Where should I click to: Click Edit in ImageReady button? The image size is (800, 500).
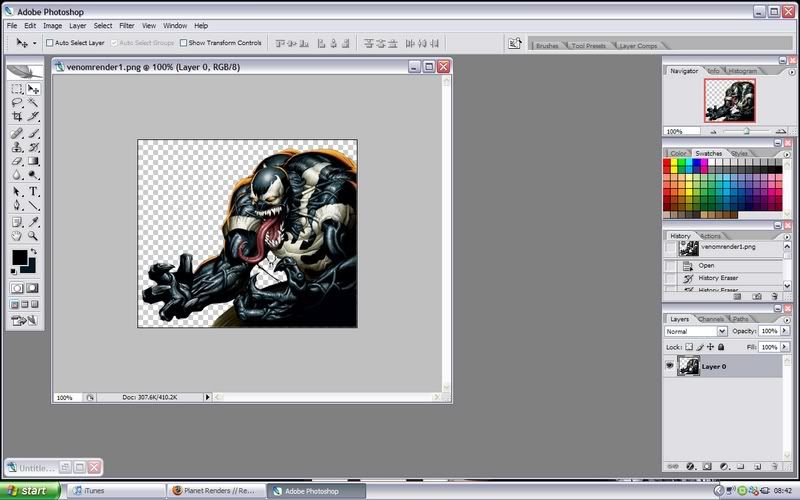[24, 321]
